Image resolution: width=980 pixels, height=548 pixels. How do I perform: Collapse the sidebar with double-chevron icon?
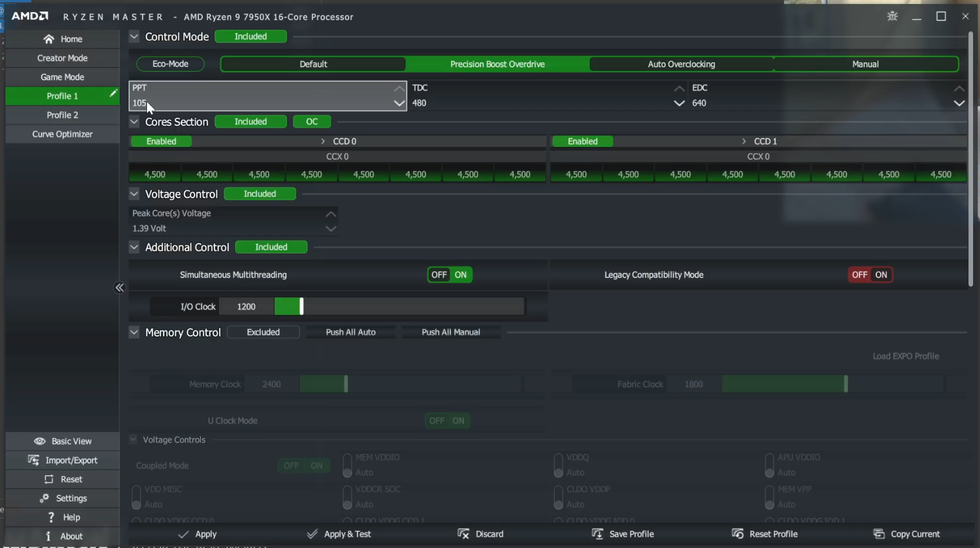pos(119,288)
